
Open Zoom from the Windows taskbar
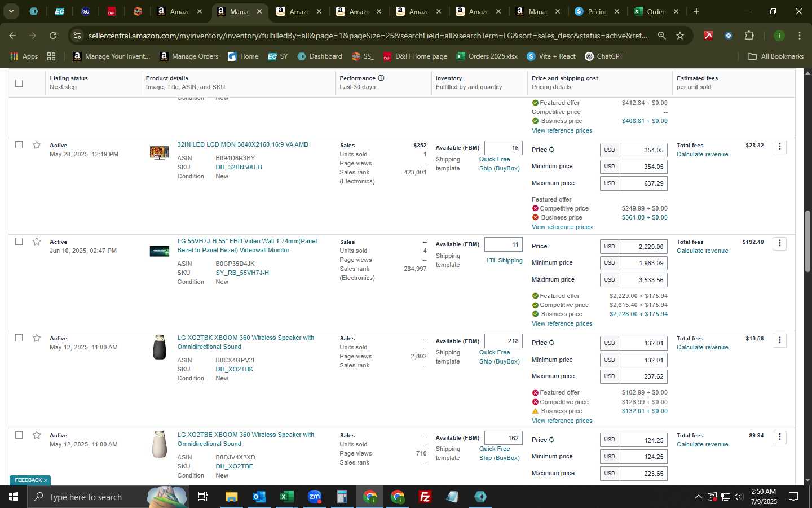coord(314,497)
